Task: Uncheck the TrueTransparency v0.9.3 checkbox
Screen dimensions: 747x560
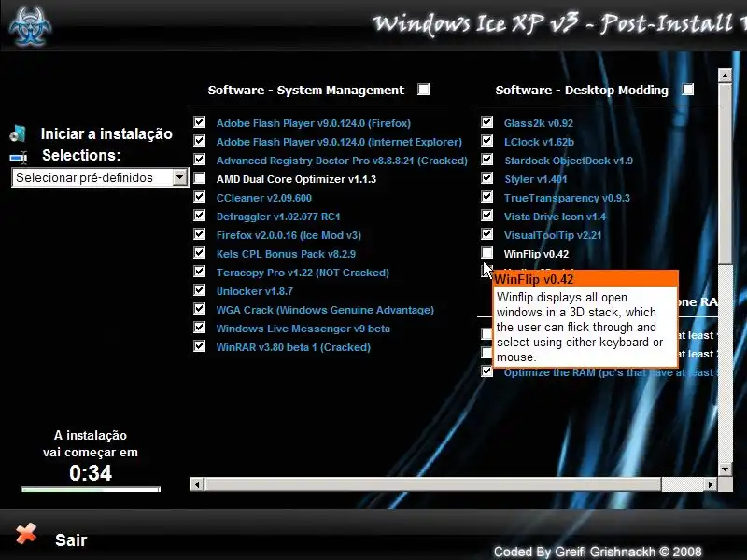Action: coord(486,197)
